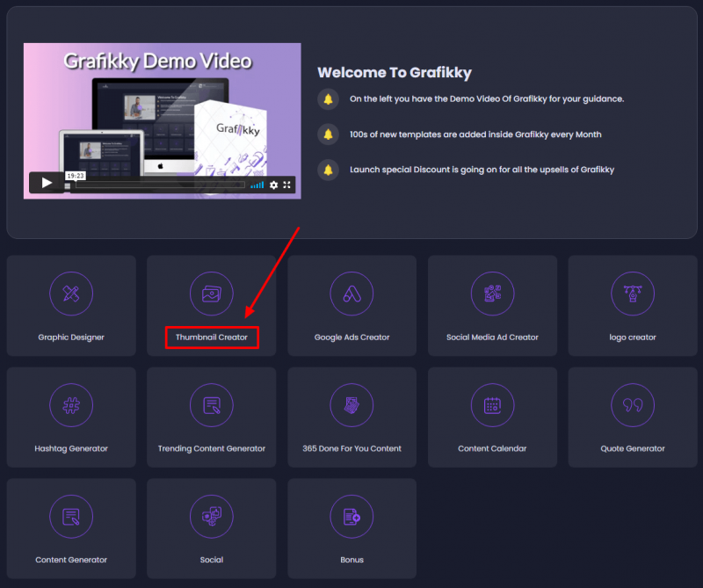Open video settings gear icon
This screenshot has width=703, height=588.
pos(273,185)
